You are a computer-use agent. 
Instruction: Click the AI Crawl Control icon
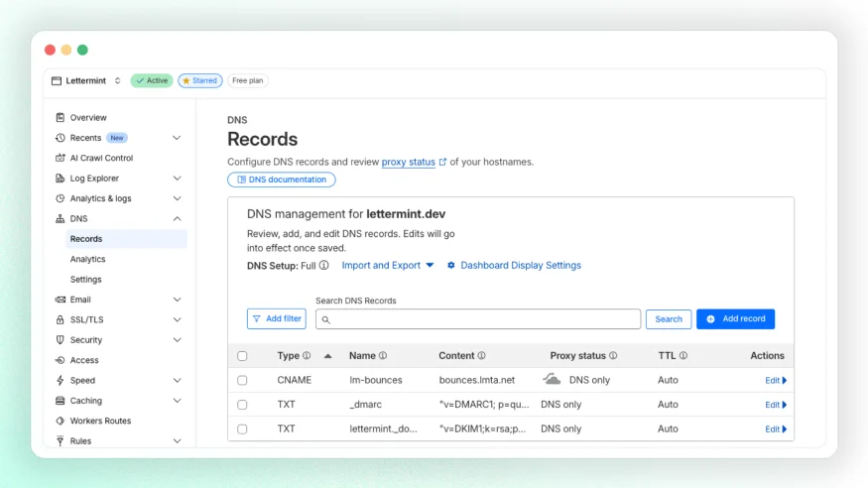tap(60, 158)
